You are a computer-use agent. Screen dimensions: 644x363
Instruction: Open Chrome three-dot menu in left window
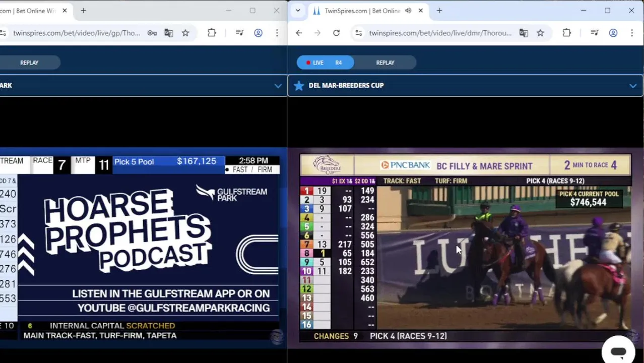tap(277, 33)
